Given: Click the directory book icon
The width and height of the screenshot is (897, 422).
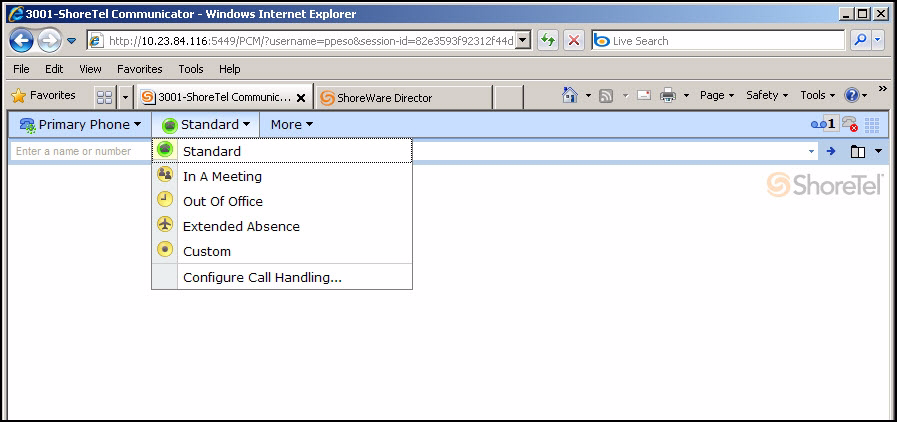Looking at the screenshot, I should click(858, 152).
